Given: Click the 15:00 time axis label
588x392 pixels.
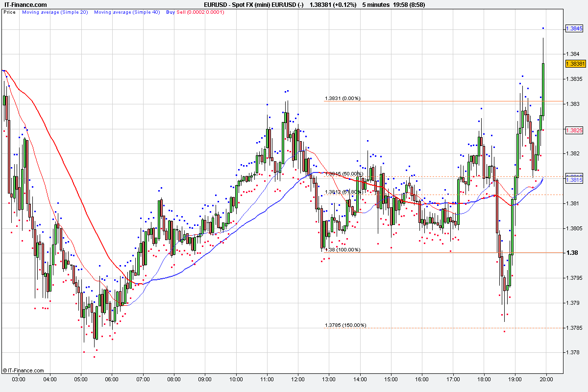Looking at the screenshot, I should point(391,379).
